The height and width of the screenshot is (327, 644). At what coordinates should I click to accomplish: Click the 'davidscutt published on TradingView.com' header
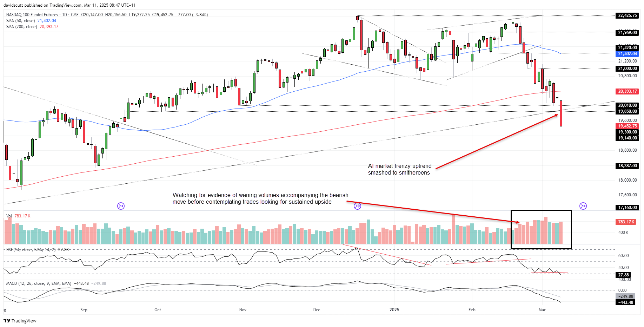pyautogui.click(x=69, y=5)
